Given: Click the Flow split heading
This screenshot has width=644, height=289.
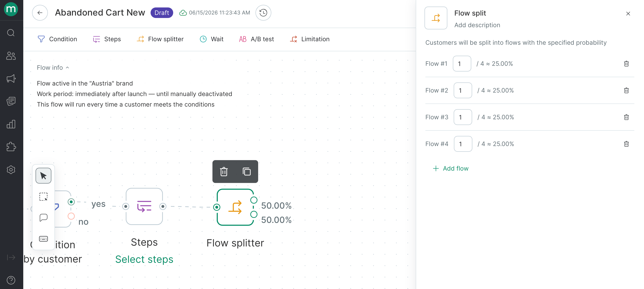Looking at the screenshot, I should [x=470, y=13].
